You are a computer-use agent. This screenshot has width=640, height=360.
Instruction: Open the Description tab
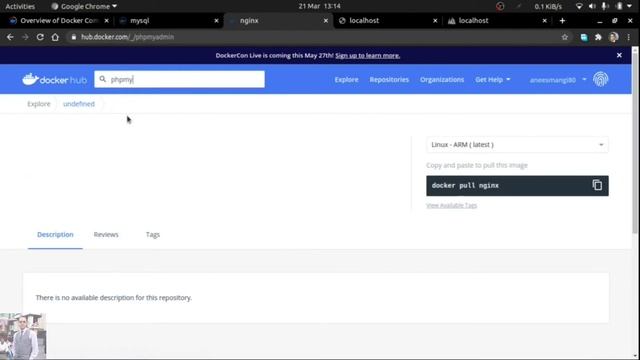click(55, 235)
